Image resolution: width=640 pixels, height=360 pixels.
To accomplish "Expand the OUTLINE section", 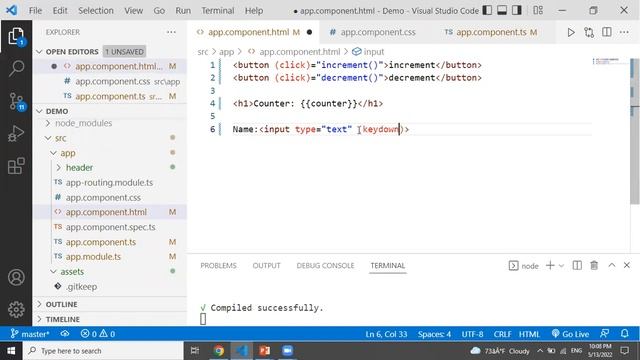I will tap(61, 304).
